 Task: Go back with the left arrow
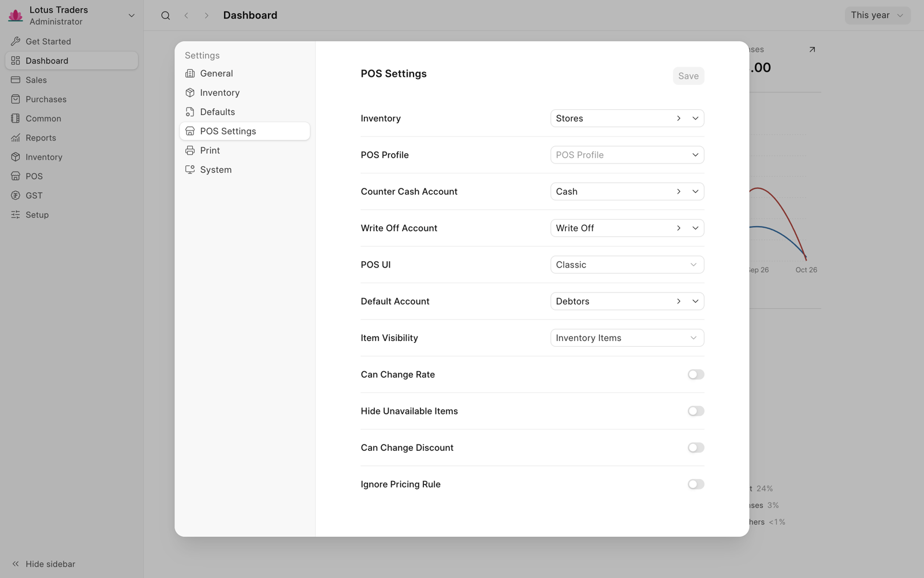click(x=187, y=16)
